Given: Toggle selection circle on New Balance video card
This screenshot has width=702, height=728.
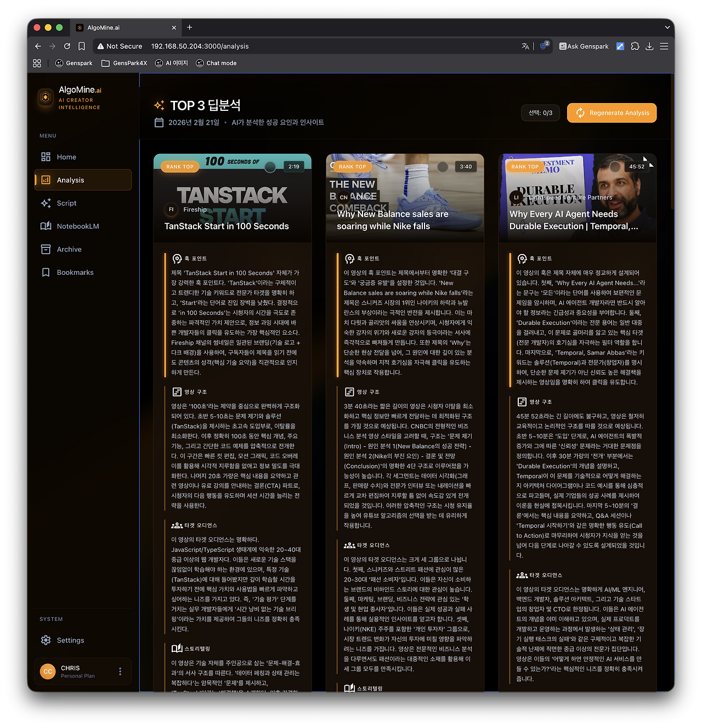Looking at the screenshot, I should coord(442,166).
